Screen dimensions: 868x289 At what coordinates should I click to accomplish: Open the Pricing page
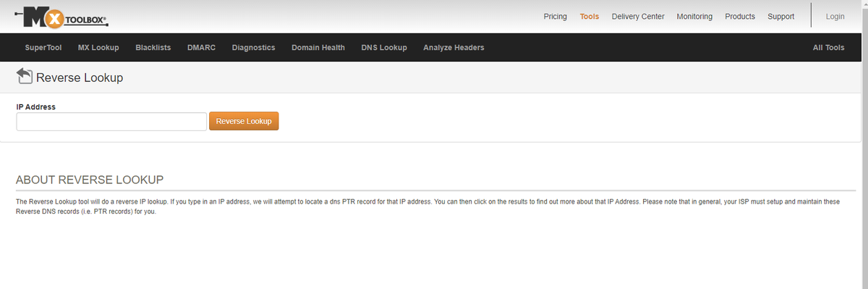pyautogui.click(x=555, y=17)
